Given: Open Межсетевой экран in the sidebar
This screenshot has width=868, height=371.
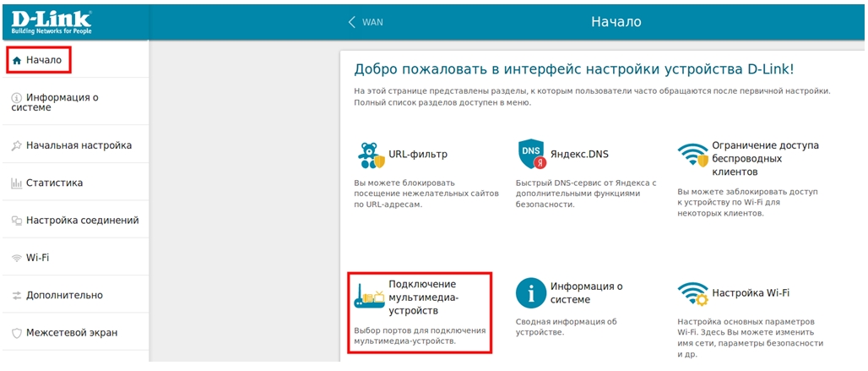Looking at the screenshot, I should (72, 332).
